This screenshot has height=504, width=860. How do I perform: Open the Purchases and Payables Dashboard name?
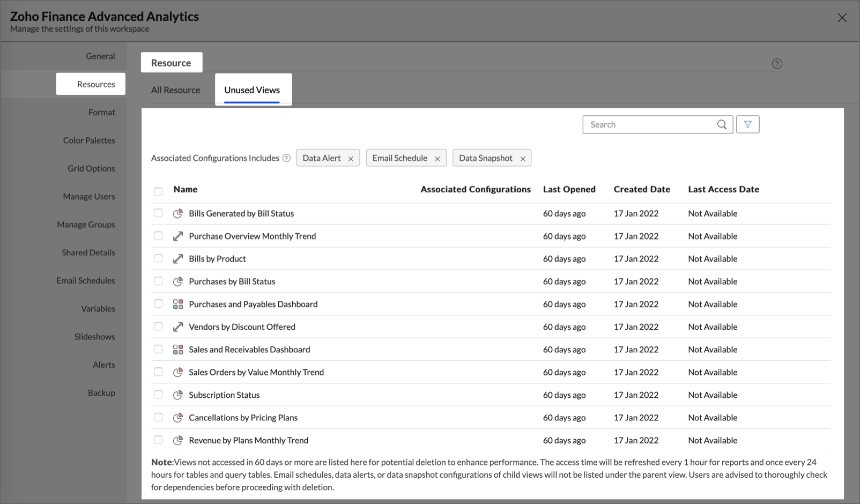tap(253, 304)
